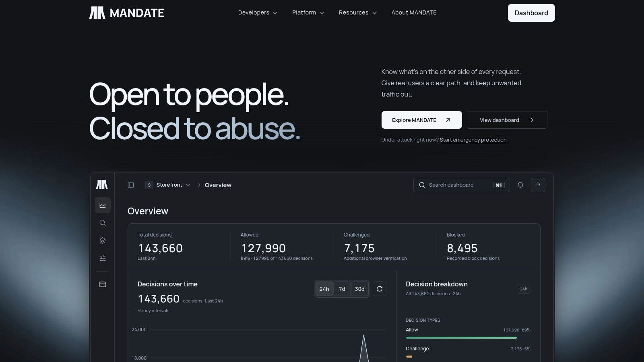Click the MANDATE logo in header

(x=126, y=13)
